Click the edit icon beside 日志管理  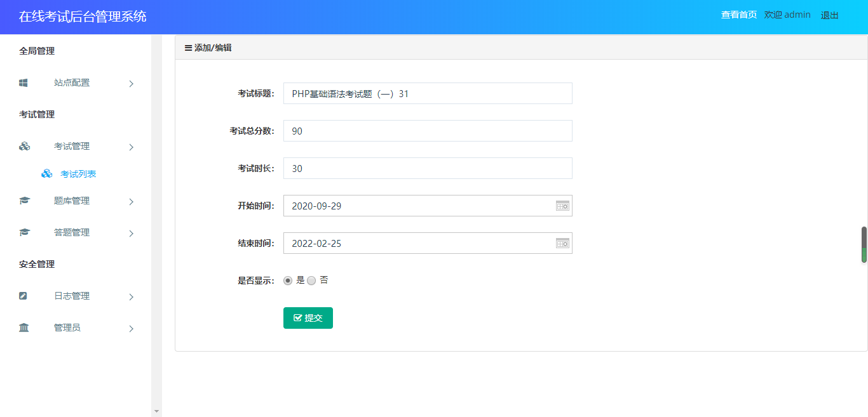24,296
